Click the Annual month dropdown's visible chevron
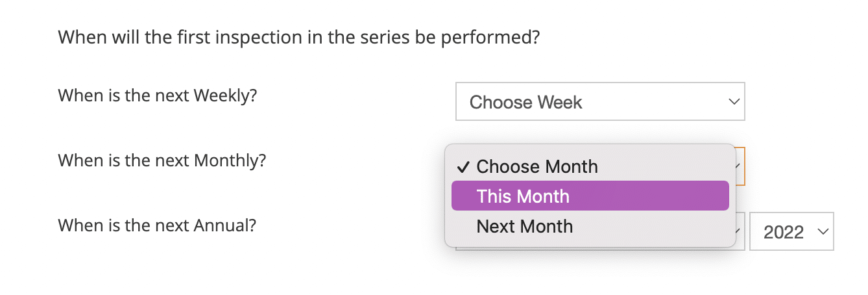The width and height of the screenshot is (868, 295). 740,232
